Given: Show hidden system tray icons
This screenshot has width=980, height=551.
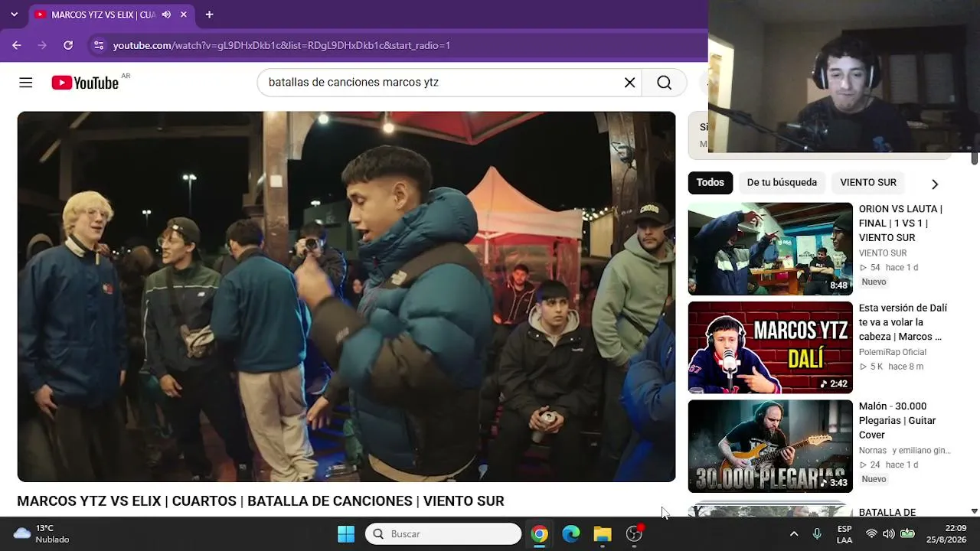Looking at the screenshot, I should coord(794,534).
